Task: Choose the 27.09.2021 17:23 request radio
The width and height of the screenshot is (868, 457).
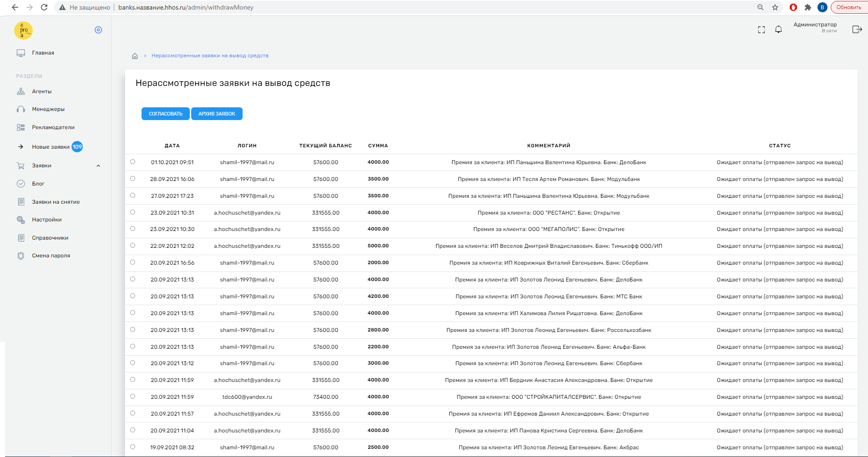Action: point(132,196)
